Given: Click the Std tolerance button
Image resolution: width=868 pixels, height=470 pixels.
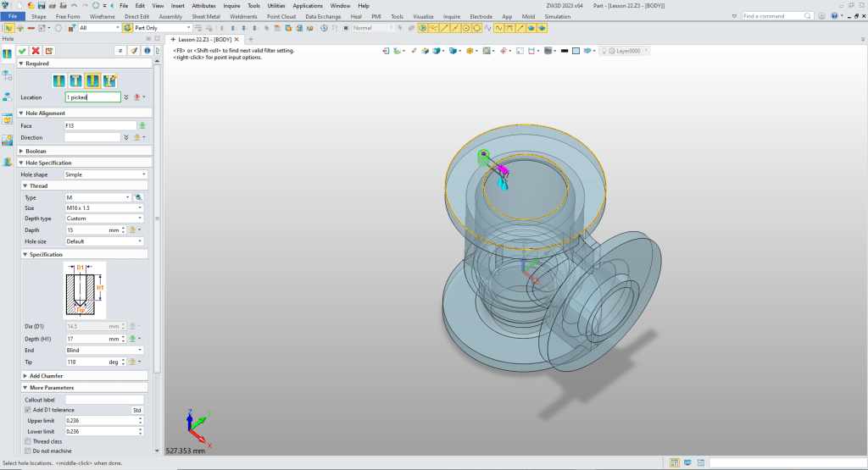Looking at the screenshot, I should [x=136, y=410].
